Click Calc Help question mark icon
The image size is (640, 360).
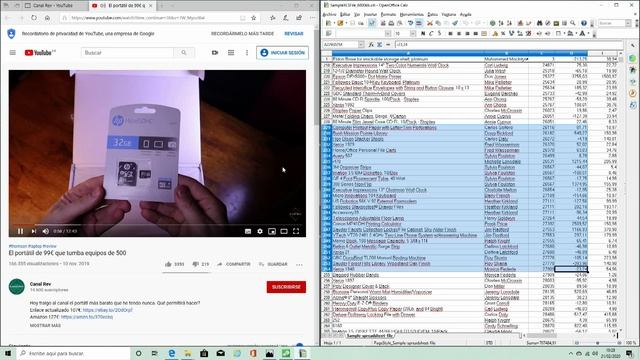(584, 23)
